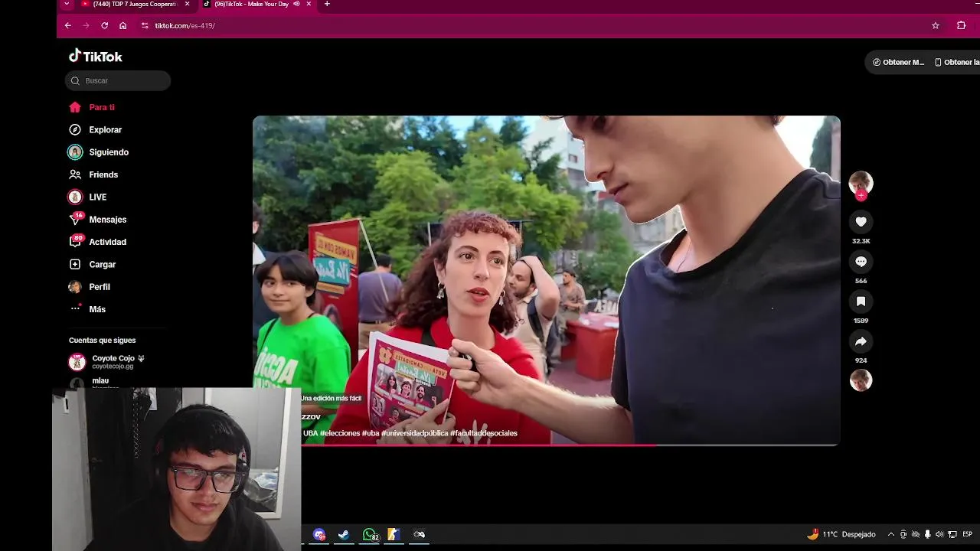The width and height of the screenshot is (980, 551).
Task: Click the microphone tray icon
Action: pyautogui.click(x=927, y=534)
